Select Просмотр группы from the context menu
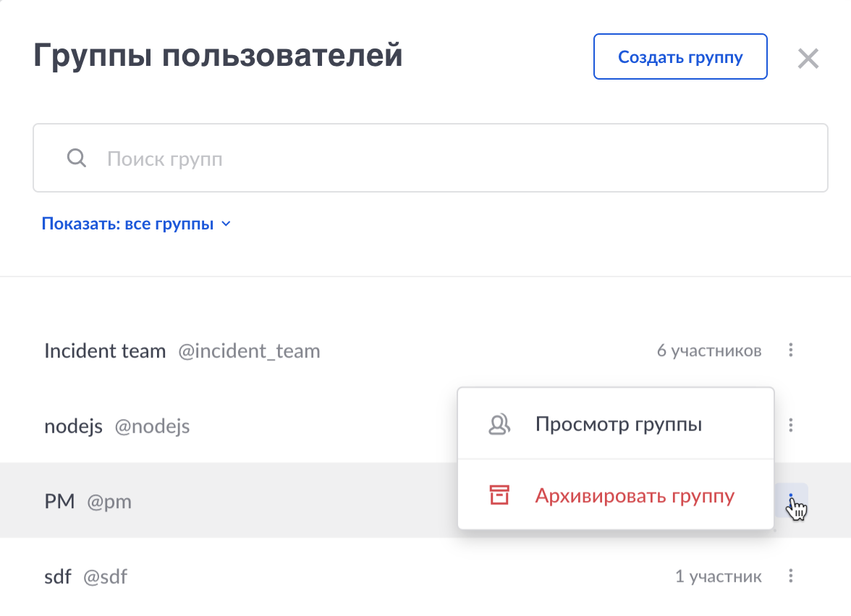851x616 pixels. click(x=617, y=424)
